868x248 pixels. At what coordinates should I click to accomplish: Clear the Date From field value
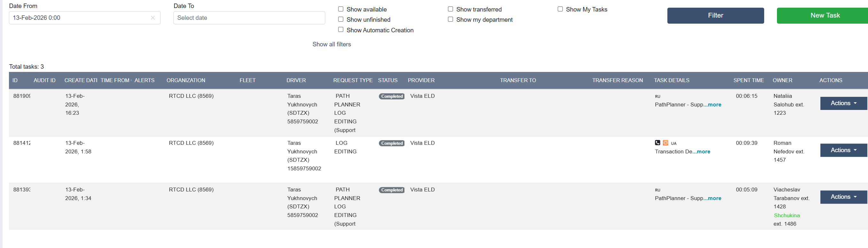tap(153, 18)
